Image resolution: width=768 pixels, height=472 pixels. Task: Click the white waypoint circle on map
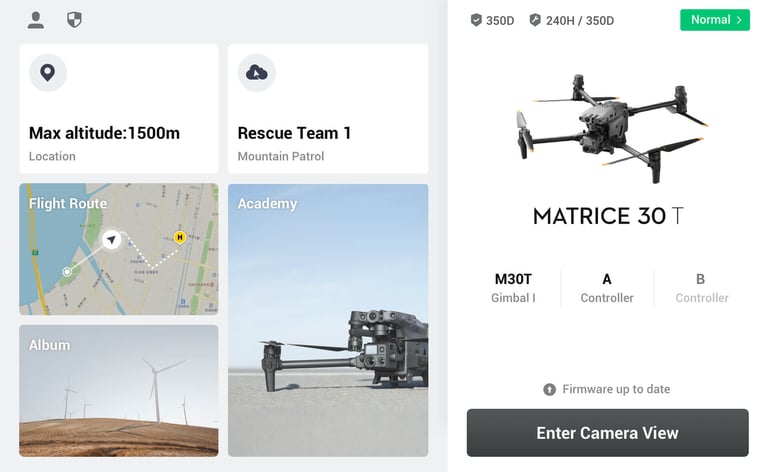[x=67, y=272]
